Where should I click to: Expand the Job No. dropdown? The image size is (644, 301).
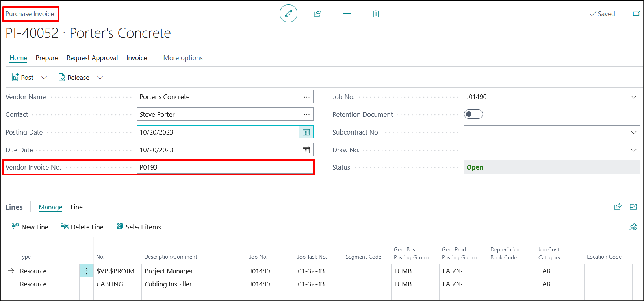pos(633,97)
